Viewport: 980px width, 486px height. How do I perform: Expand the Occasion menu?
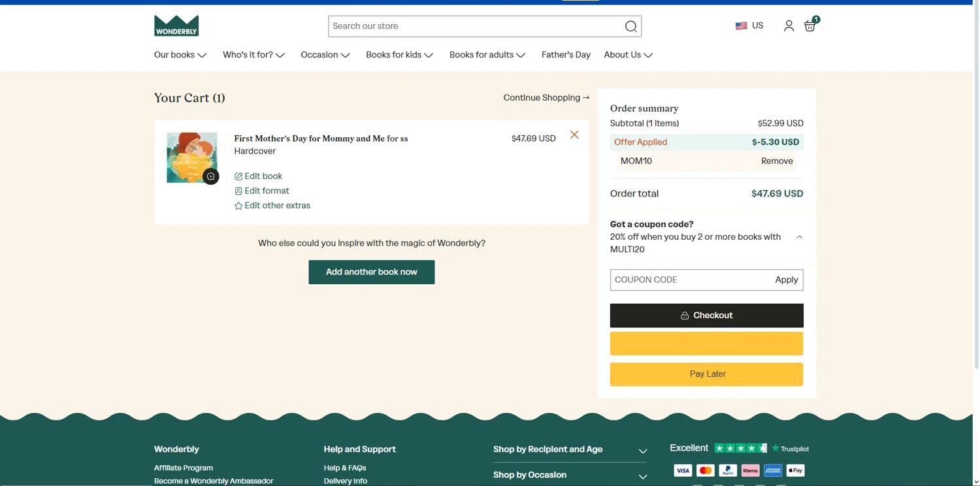point(325,55)
